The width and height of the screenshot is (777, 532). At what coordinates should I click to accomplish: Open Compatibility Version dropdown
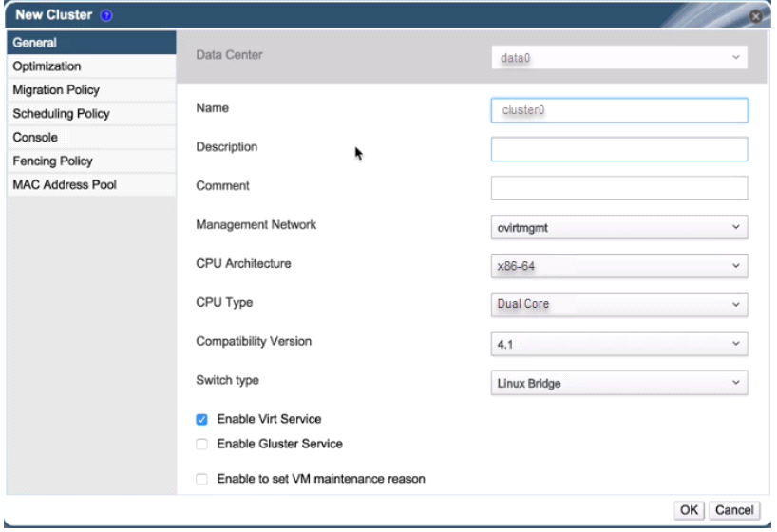click(x=619, y=344)
